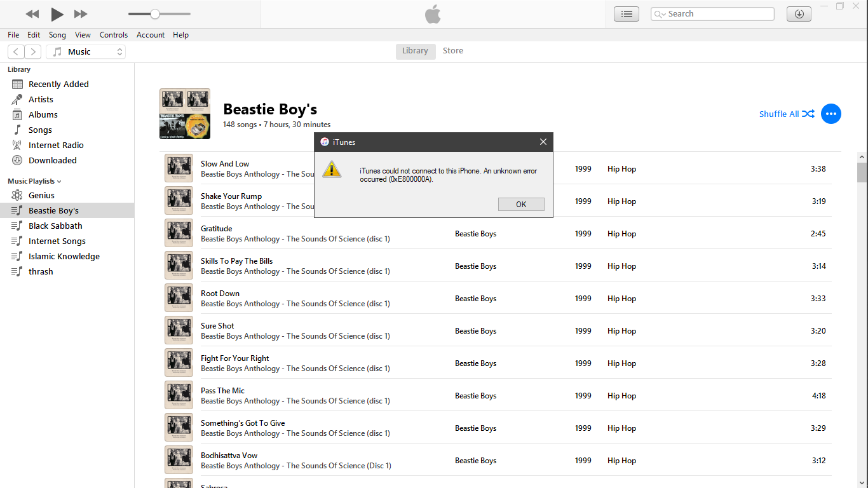The image size is (868, 488).
Task: Go back with the left arrow button
Action: click(16, 52)
